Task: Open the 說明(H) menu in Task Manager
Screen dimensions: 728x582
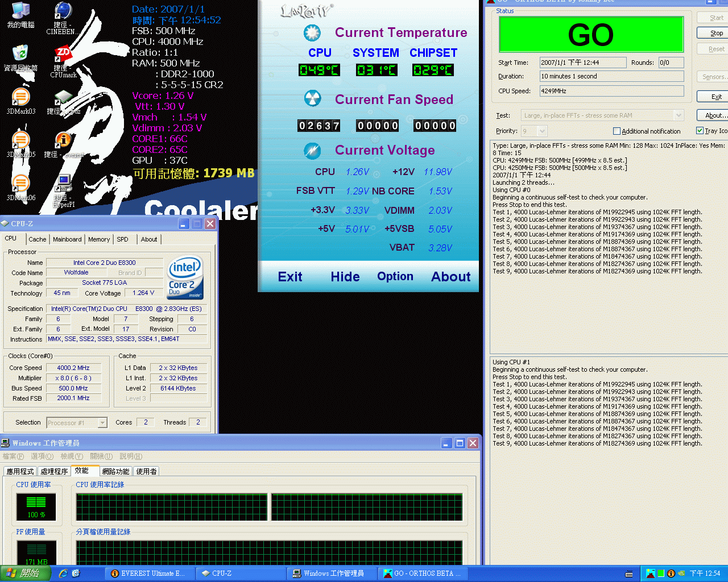Action: click(131, 456)
